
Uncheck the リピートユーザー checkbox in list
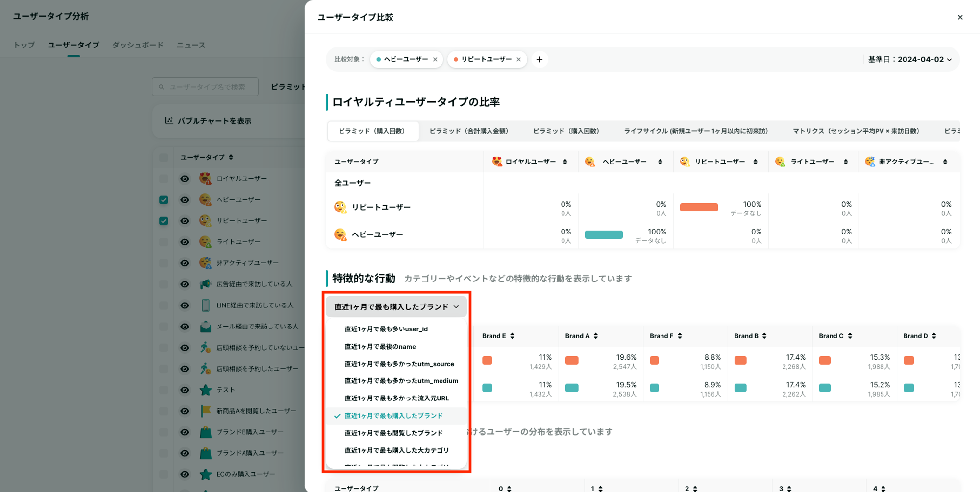(164, 221)
